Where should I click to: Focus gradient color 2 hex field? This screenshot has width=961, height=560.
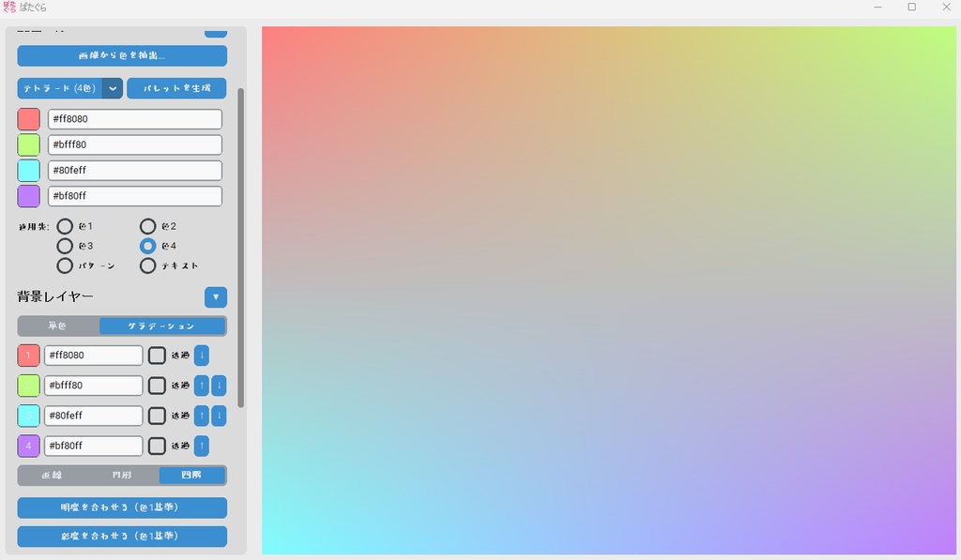(94, 386)
